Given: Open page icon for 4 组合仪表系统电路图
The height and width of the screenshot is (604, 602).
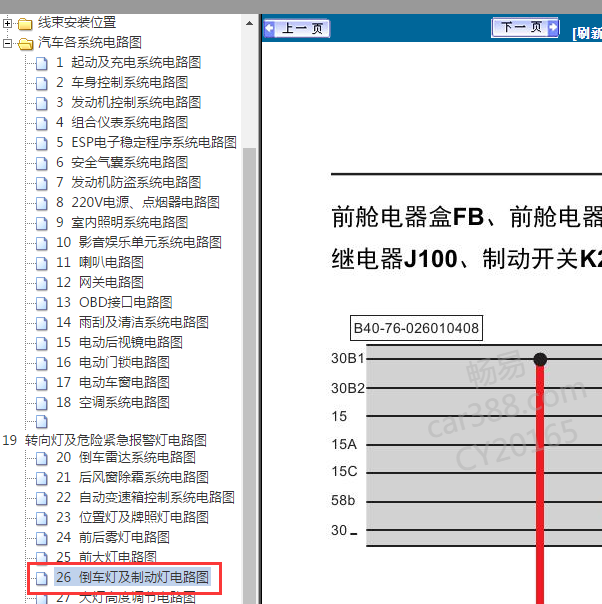Looking at the screenshot, I should click(x=42, y=123).
